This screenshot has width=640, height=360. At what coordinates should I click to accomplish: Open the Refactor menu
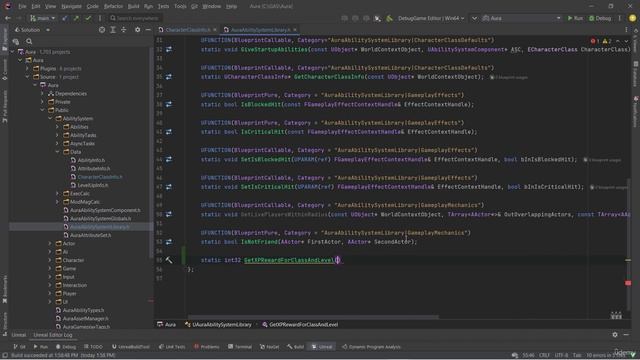(113, 6)
